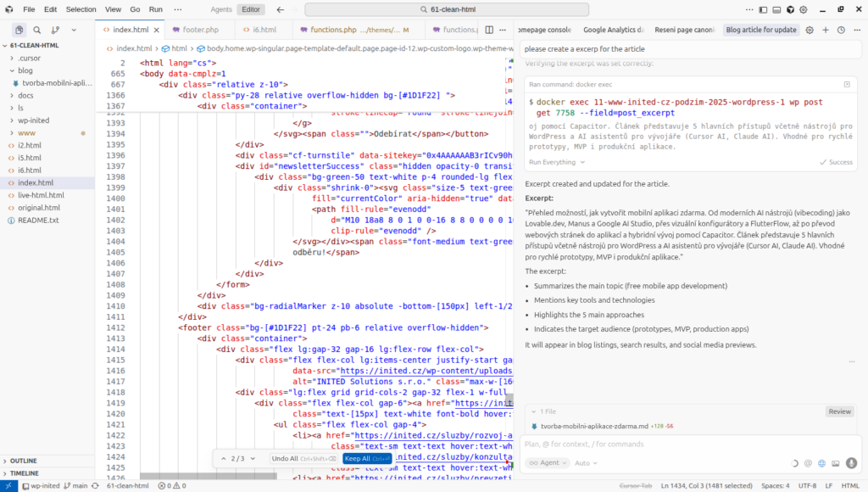Click the Keep All button
868x492 pixels.
pos(367,458)
